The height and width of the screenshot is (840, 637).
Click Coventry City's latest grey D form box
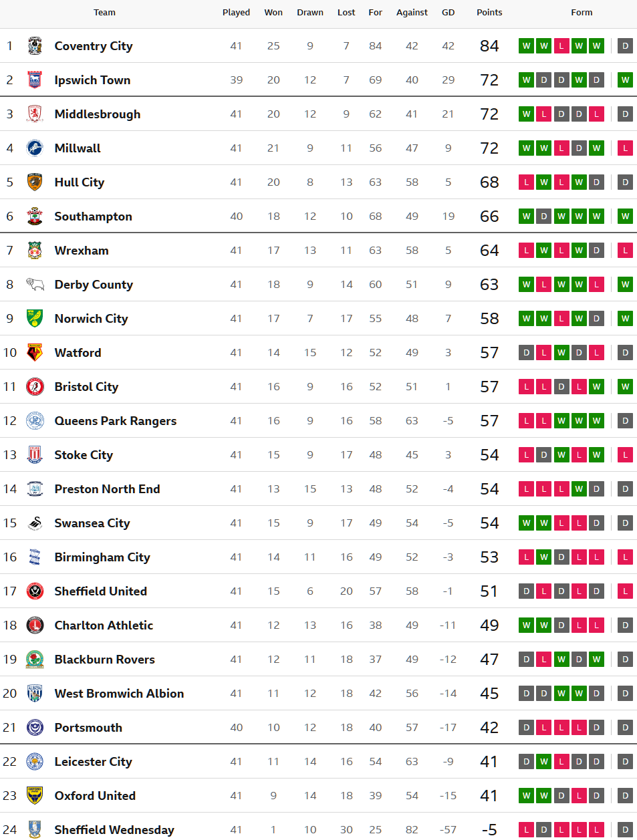[x=625, y=46]
